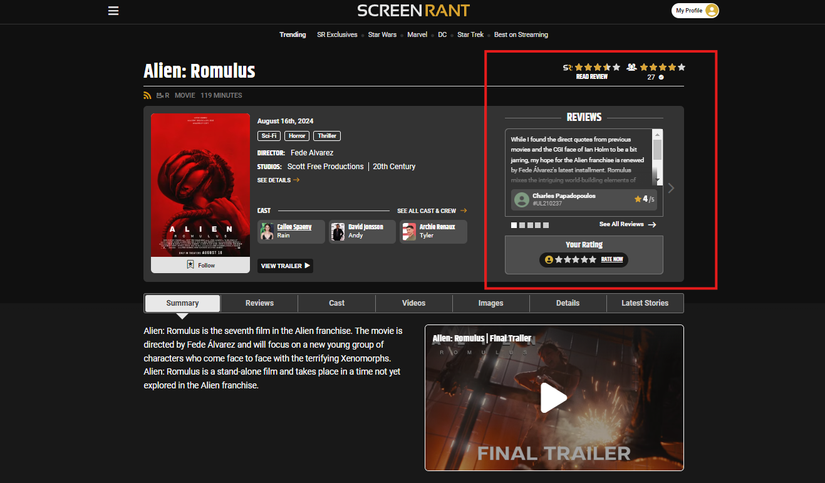Screen dimensions: 825x483
Task: Click the VIEW TRAILER button
Action: pos(285,266)
